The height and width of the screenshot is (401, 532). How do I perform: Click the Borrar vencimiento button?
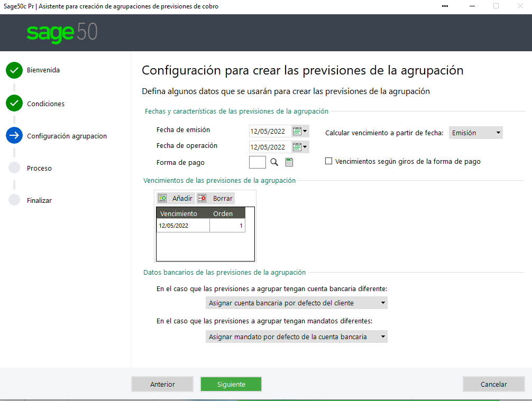215,198
